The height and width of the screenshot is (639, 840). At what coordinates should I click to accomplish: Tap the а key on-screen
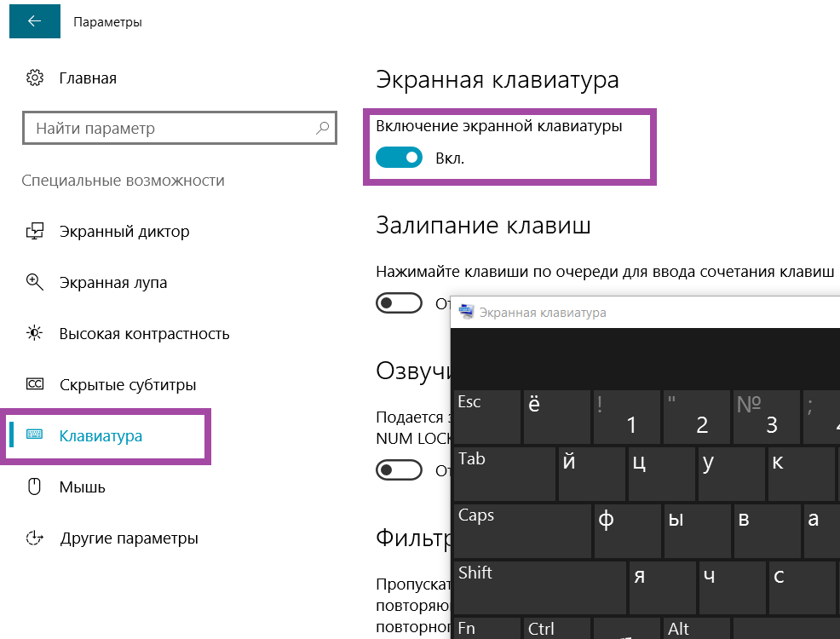tap(822, 532)
